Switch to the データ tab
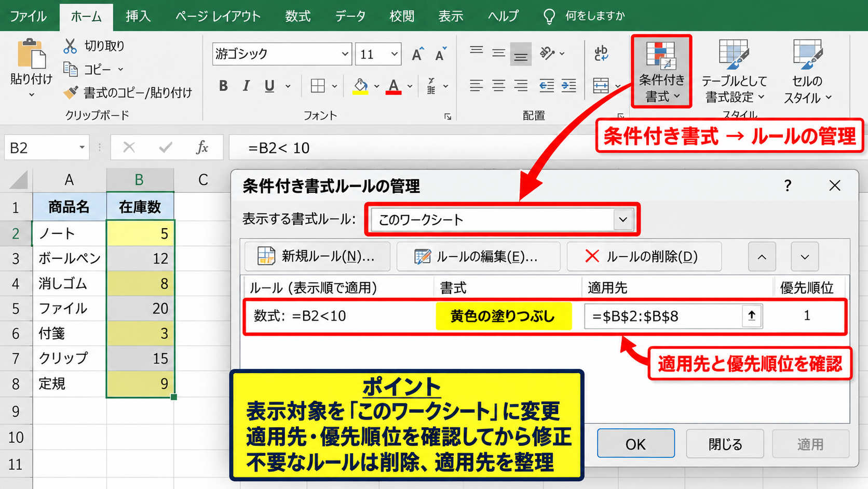The image size is (868, 489). point(350,16)
